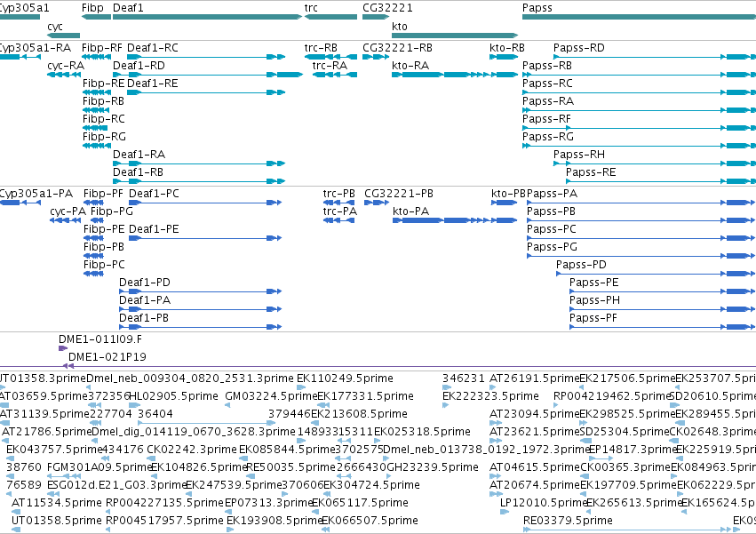Select EST AT11534.5prime
The width and height of the screenshot is (756, 534).
coord(15,511)
